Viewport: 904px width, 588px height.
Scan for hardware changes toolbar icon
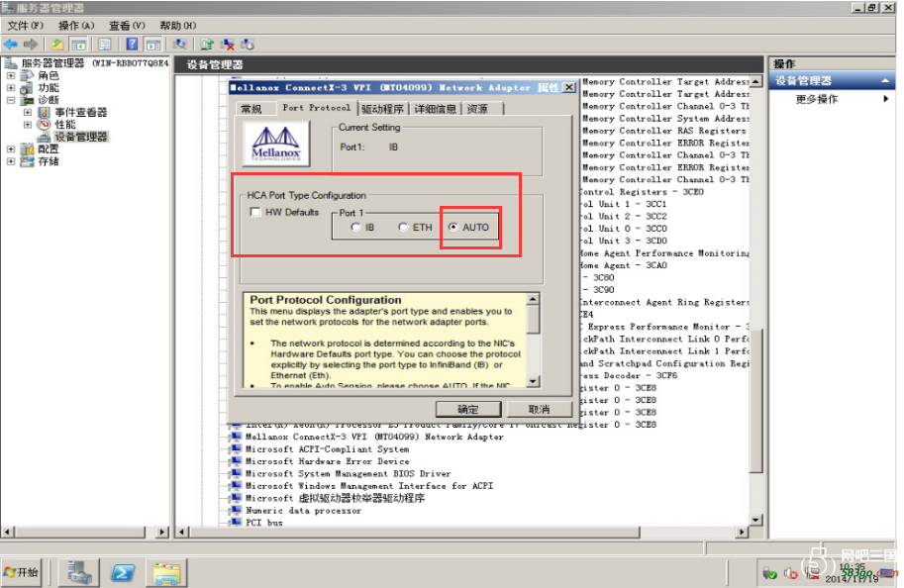tap(180, 45)
